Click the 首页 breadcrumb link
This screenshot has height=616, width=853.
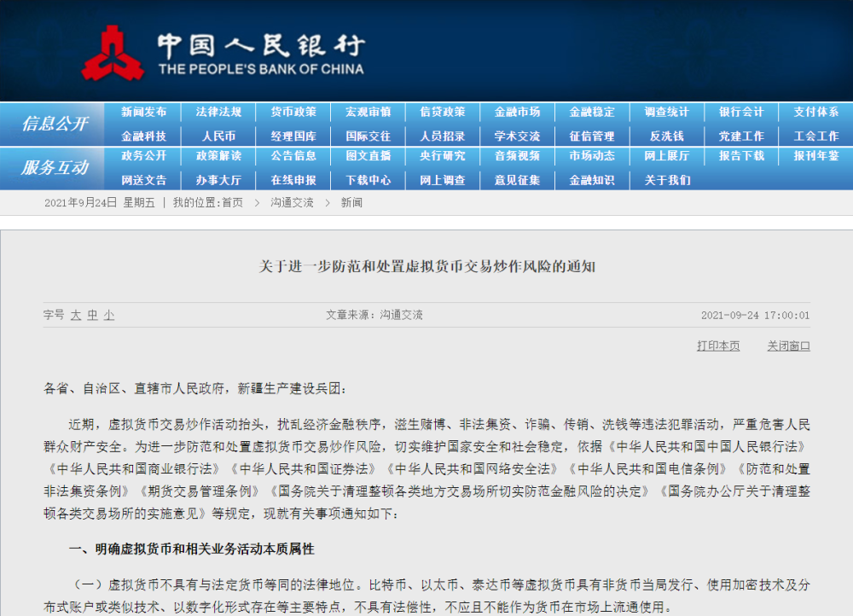[232, 203]
